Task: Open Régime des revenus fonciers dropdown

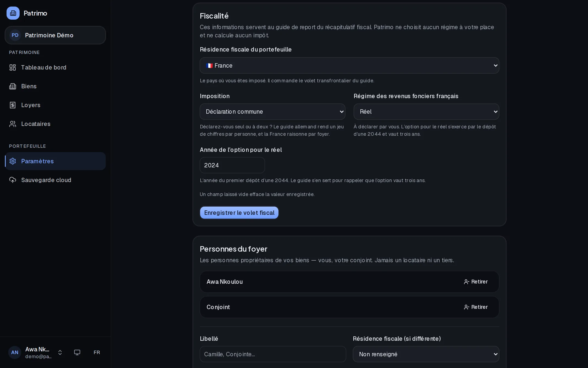Action: (426, 111)
